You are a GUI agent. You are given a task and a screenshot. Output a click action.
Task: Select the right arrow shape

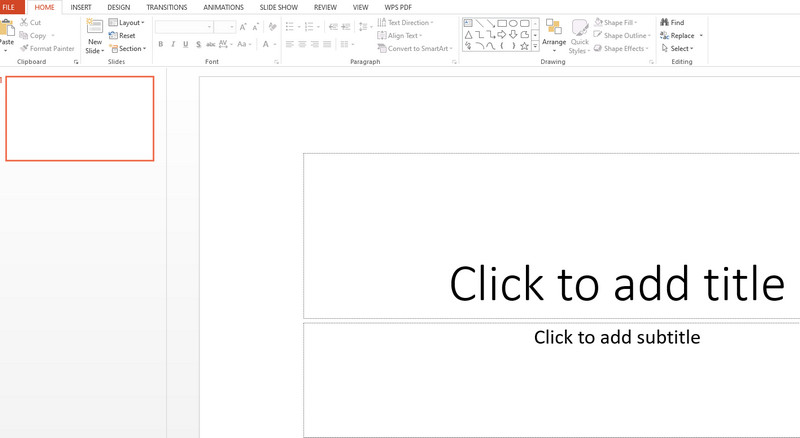[x=502, y=34]
